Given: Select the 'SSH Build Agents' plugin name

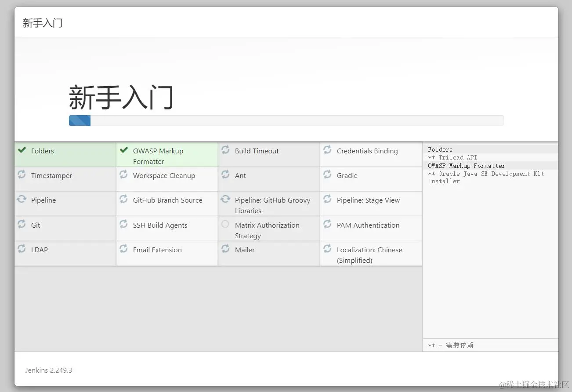Looking at the screenshot, I should tap(160, 225).
